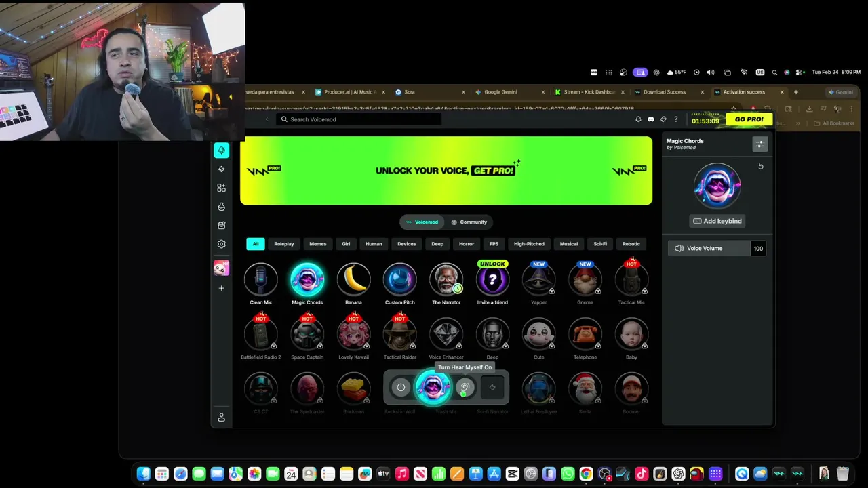Select the Baby voice
The image size is (868, 488).
(x=631, y=335)
